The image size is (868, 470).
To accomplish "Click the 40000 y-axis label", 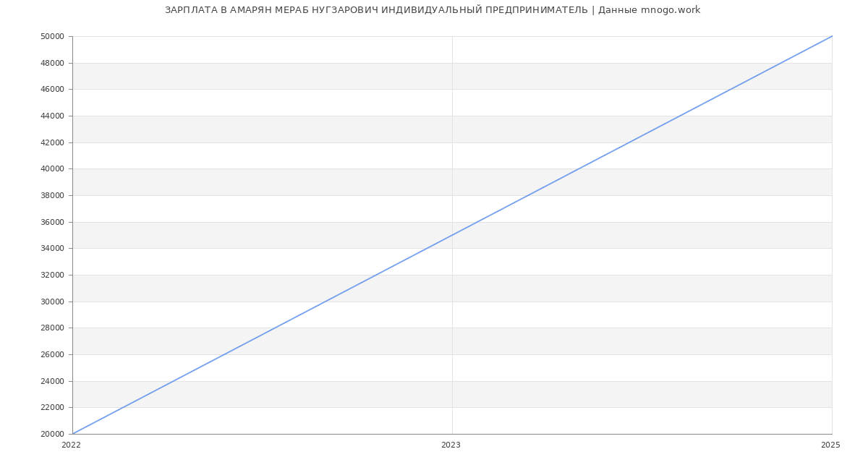I will pos(53,169).
